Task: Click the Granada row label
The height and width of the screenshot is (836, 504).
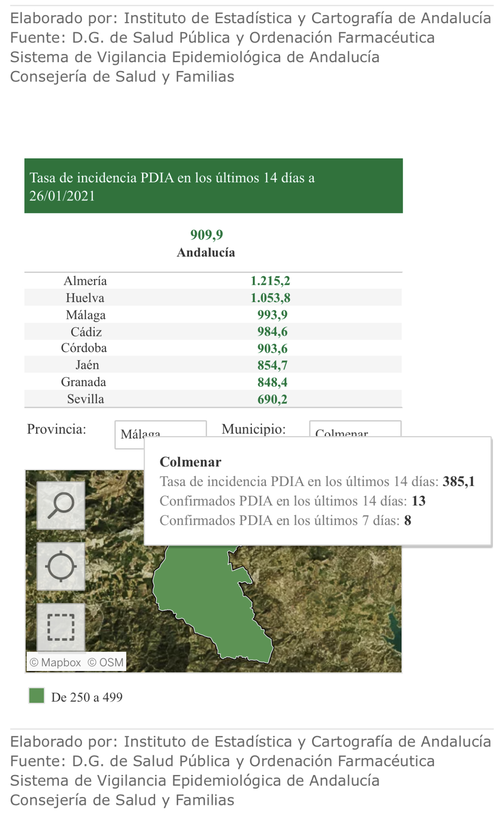Action: (84, 382)
